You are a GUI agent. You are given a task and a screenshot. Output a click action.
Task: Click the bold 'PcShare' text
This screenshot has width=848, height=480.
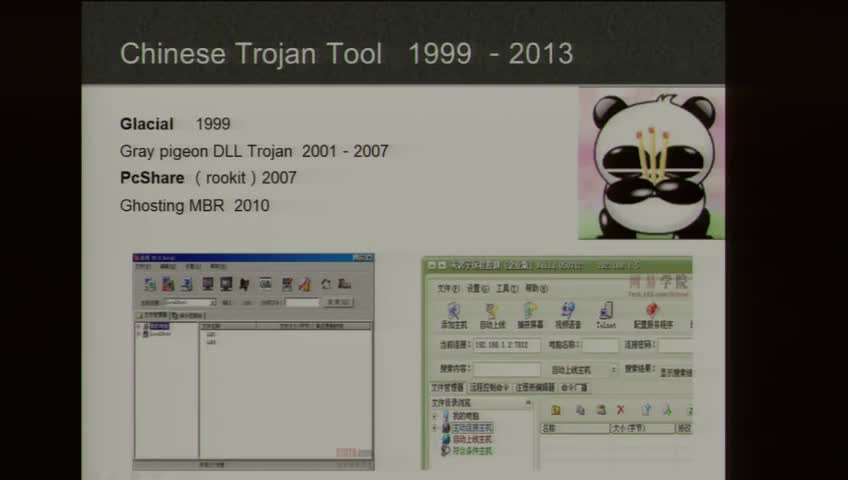click(152, 178)
